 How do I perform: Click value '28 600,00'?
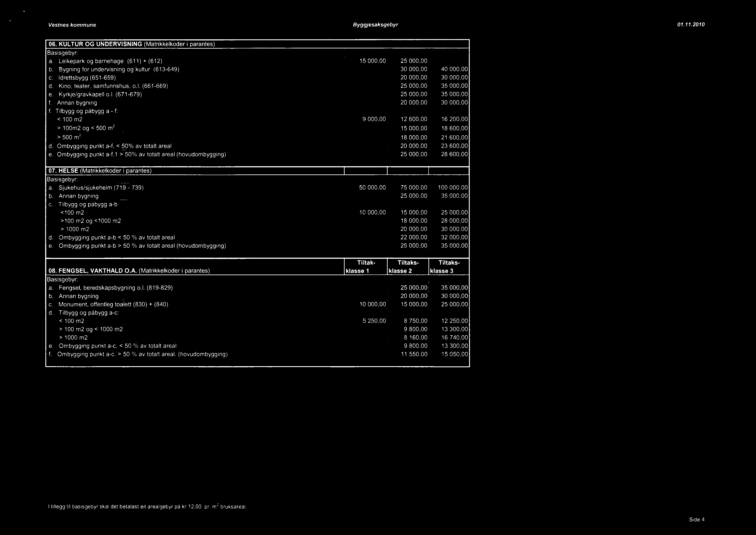(x=454, y=155)
